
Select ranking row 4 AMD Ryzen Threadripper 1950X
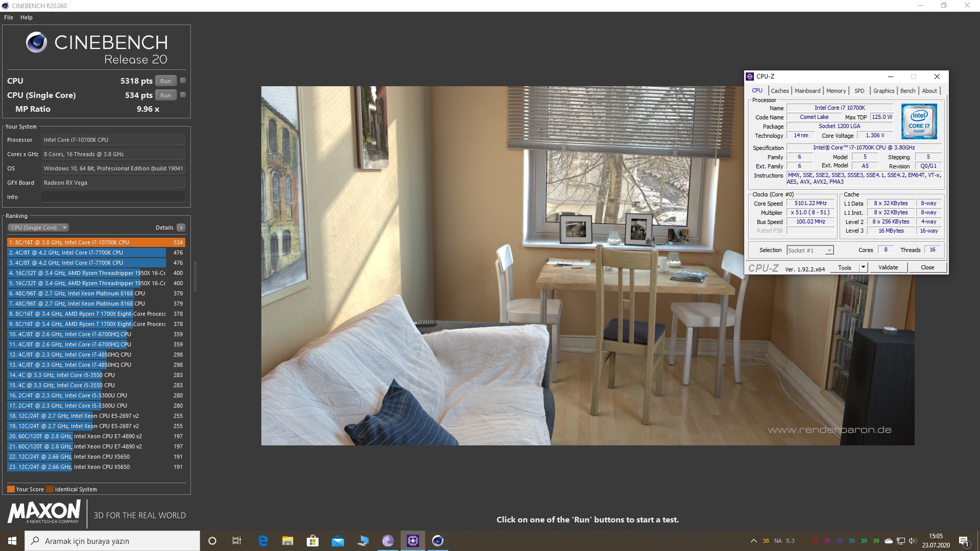pyautogui.click(x=96, y=273)
